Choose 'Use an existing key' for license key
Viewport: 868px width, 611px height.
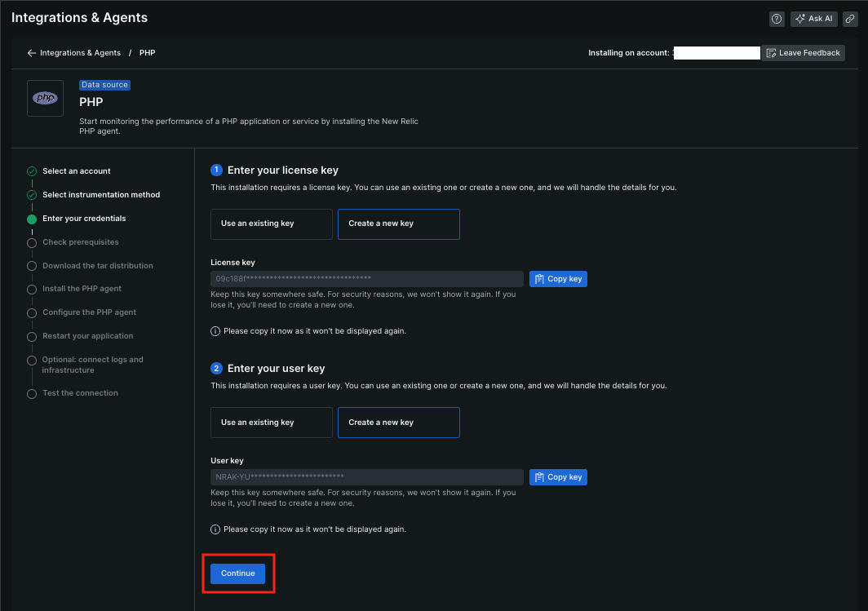click(x=271, y=224)
